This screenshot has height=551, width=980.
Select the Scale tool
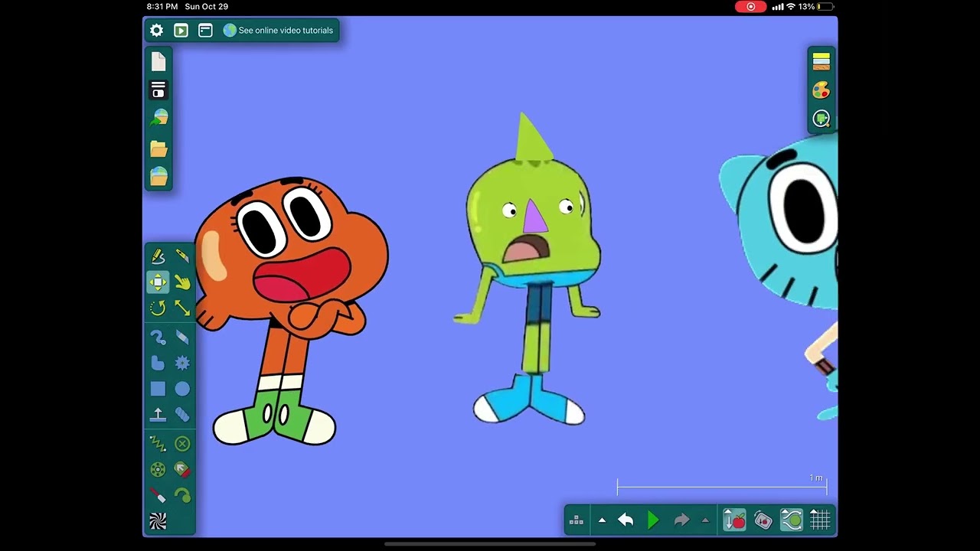[x=182, y=308]
